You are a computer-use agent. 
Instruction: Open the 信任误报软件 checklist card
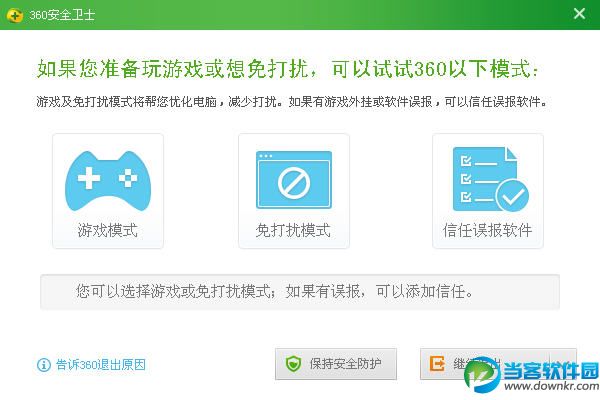click(x=488, y=191)
